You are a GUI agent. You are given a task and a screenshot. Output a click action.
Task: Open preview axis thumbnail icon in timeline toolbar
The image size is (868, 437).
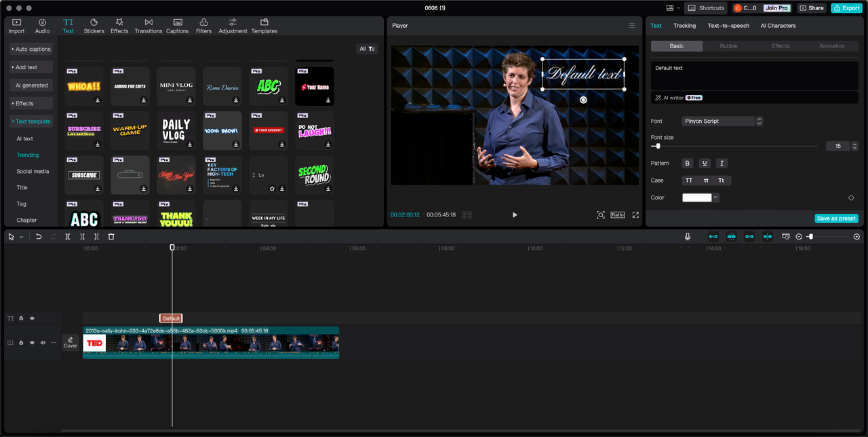click(x=785, y=237)
